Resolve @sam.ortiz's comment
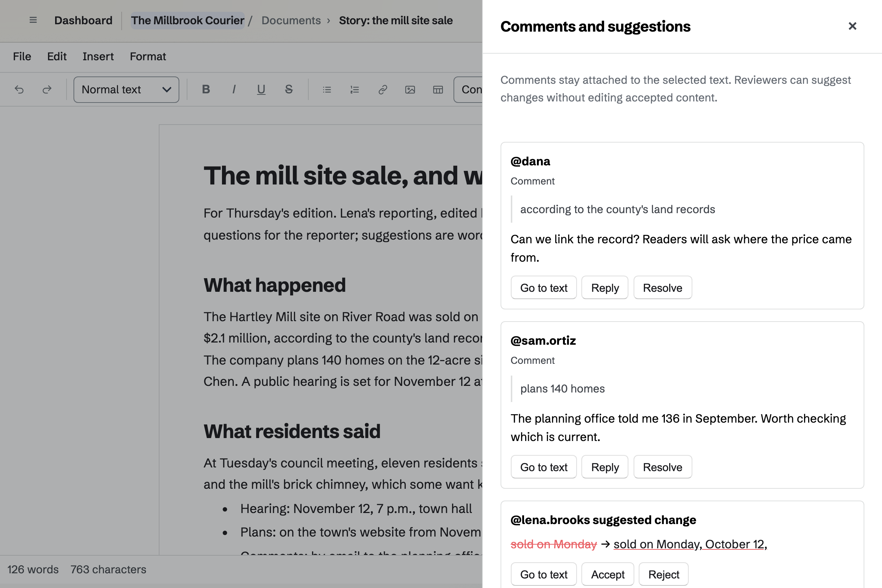 (663, 467)
